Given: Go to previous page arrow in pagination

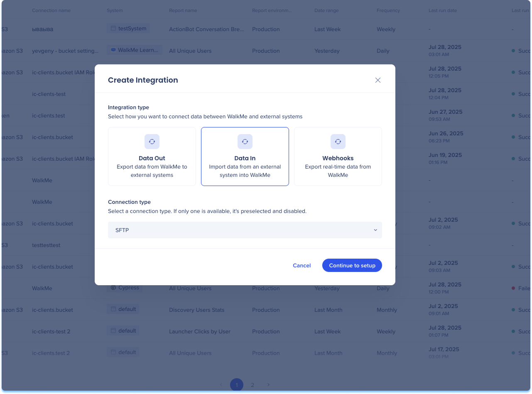Looking at the screenshot, I should point(221,385).
